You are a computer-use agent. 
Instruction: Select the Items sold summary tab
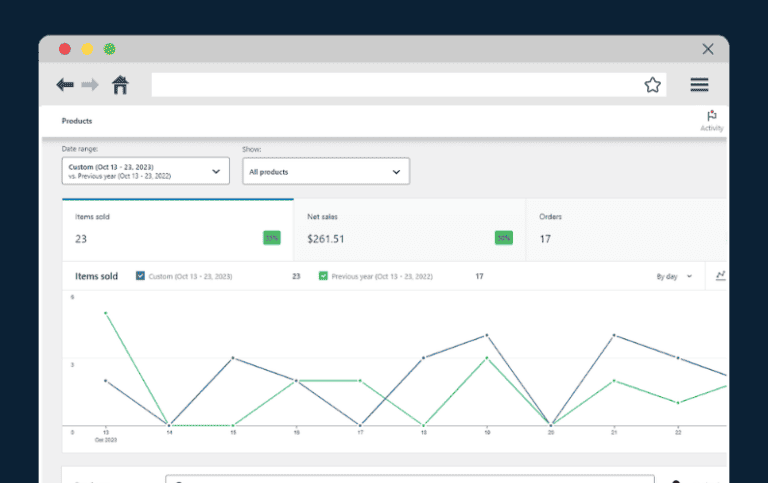pos(178,230)
